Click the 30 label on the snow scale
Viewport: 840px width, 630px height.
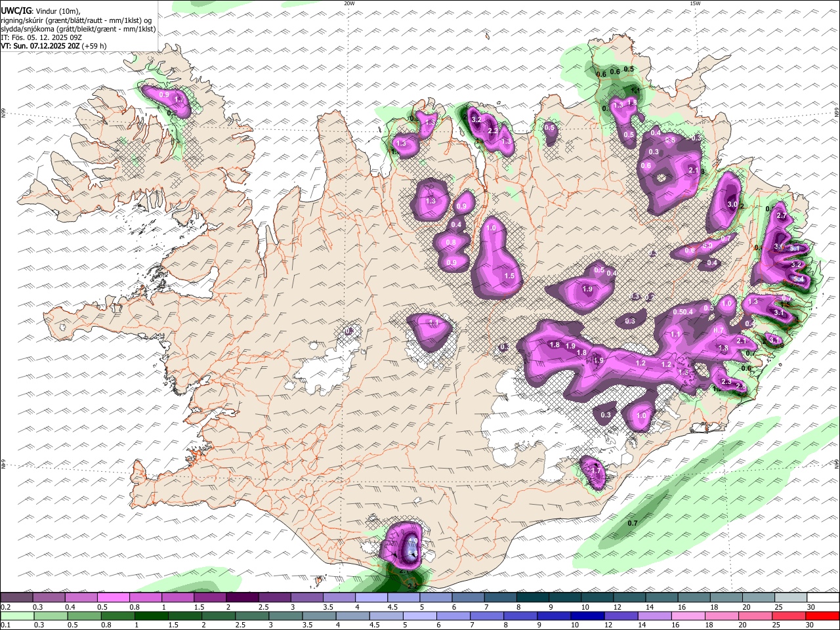pyautogui.click(x=811, y=607)
